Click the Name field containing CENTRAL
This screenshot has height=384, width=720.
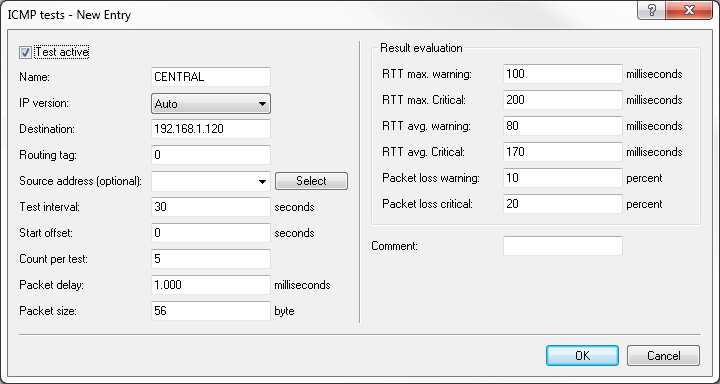pos(211,77)
